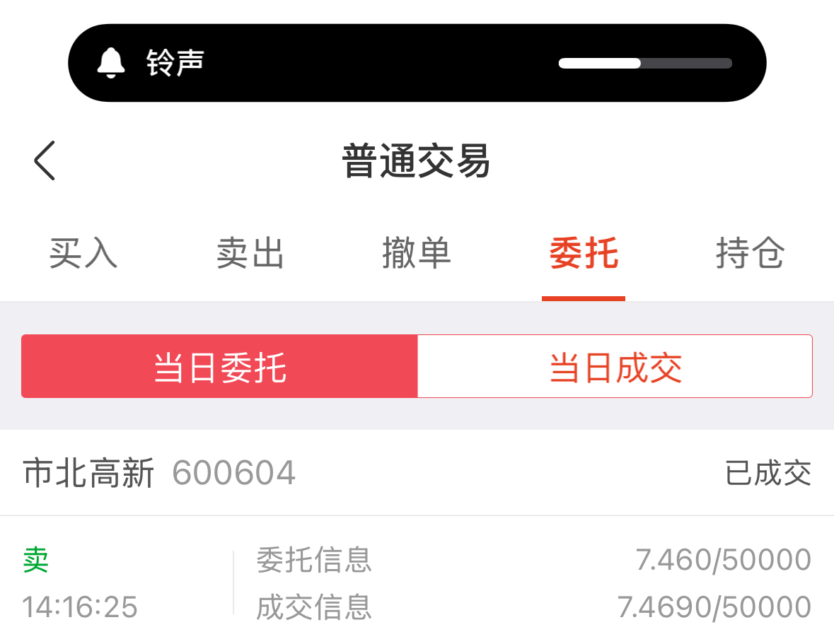This screenshot has width=834, height=644.
Task: Select the 委托 tab
Action: pos(584,253)
